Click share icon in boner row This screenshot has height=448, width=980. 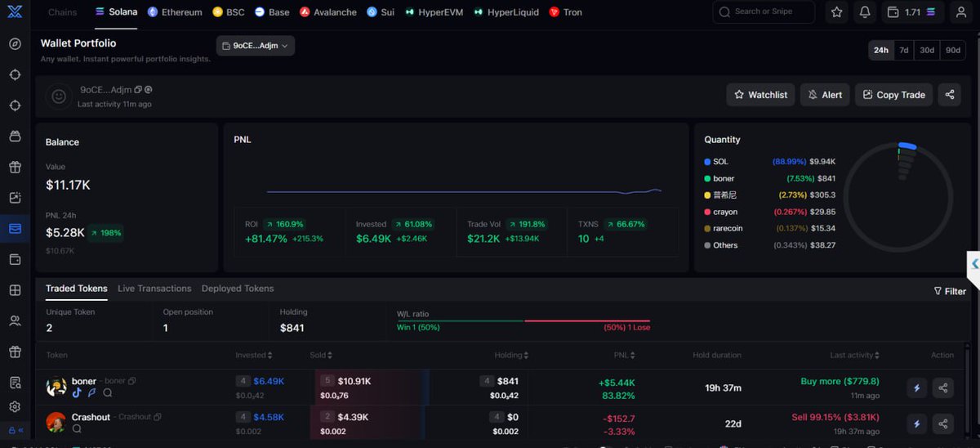pos(943,388)
